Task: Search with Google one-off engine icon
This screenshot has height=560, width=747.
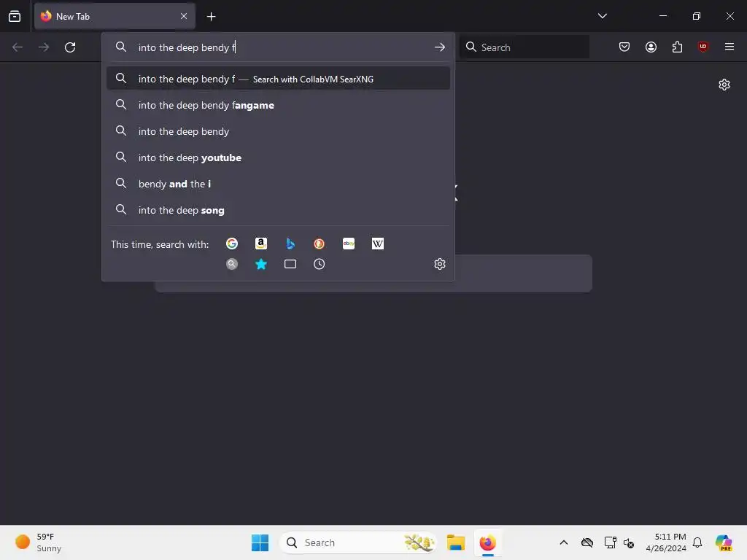Action: coord(232,244)
